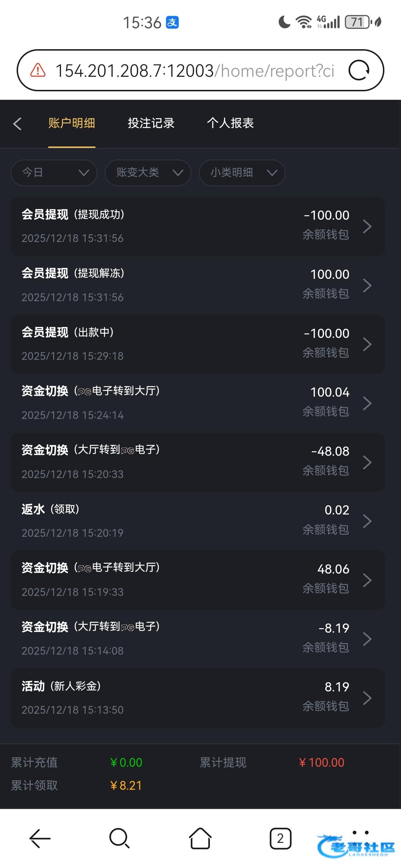The width and height of the screenshot is (401, 868).
Task: Switch to the 个人报表 tab
Action: (x=230, y=123)
